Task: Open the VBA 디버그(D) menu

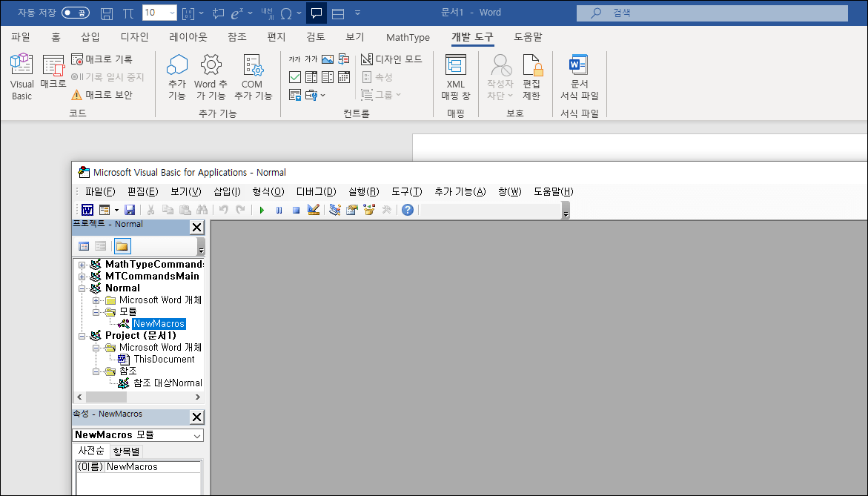Action: (x=316, y=191)
